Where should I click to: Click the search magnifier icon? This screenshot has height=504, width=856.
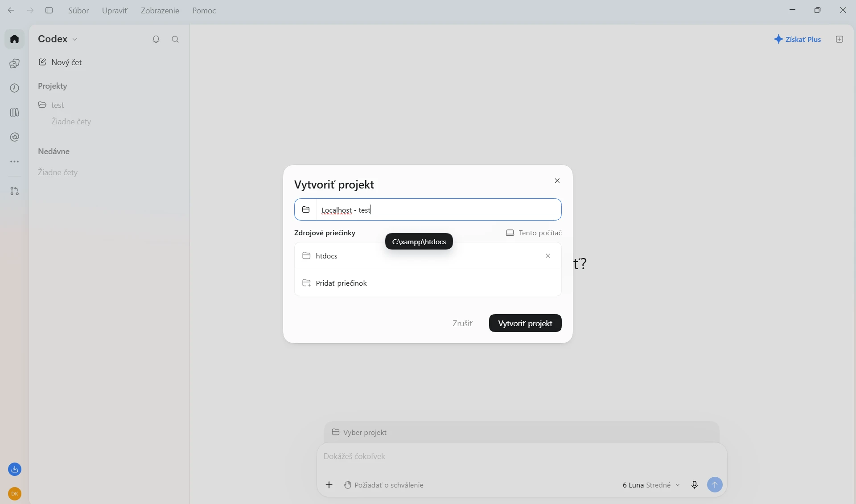tap(176, 39)
